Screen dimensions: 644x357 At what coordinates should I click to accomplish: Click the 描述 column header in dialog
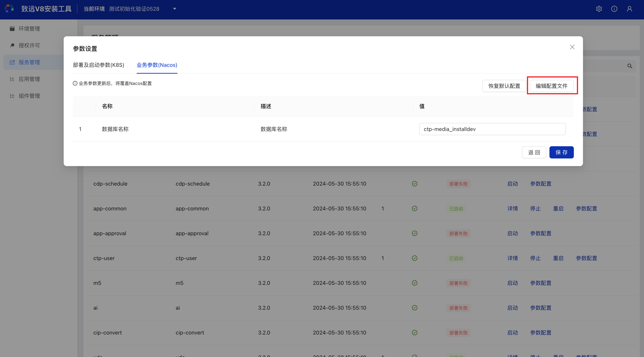266,106
